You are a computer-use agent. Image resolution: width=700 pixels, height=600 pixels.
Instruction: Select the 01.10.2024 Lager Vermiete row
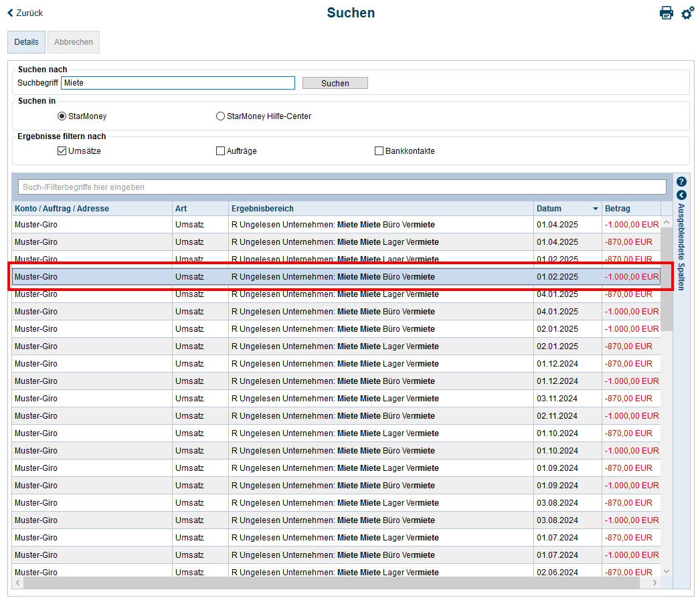click(336, 433)
